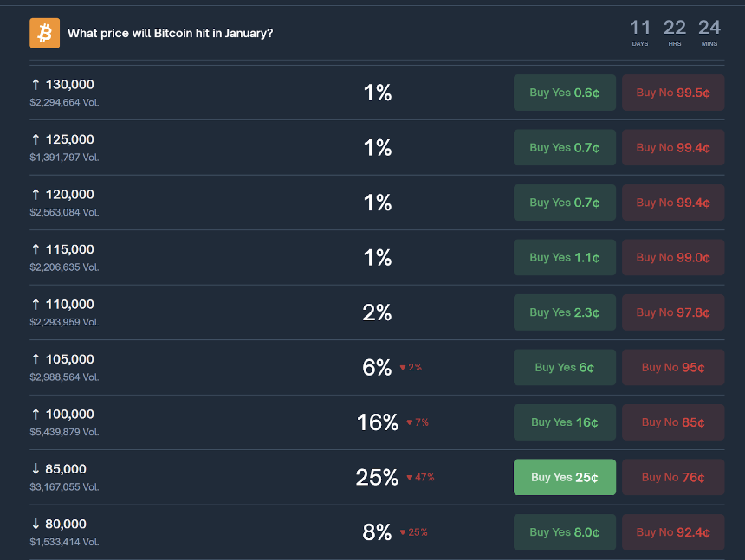Viewport: 745px width, 560px height.
Task: Click the up arrow beside 130,000
Action: [x=36, y=85]
